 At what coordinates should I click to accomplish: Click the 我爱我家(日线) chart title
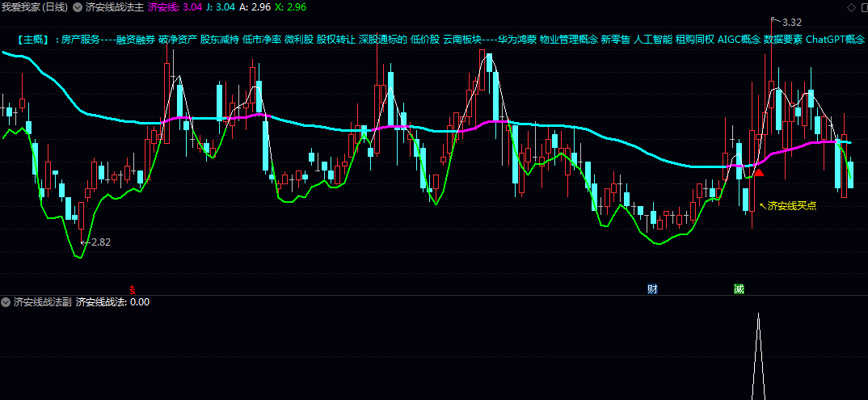(x=34, y=7)
